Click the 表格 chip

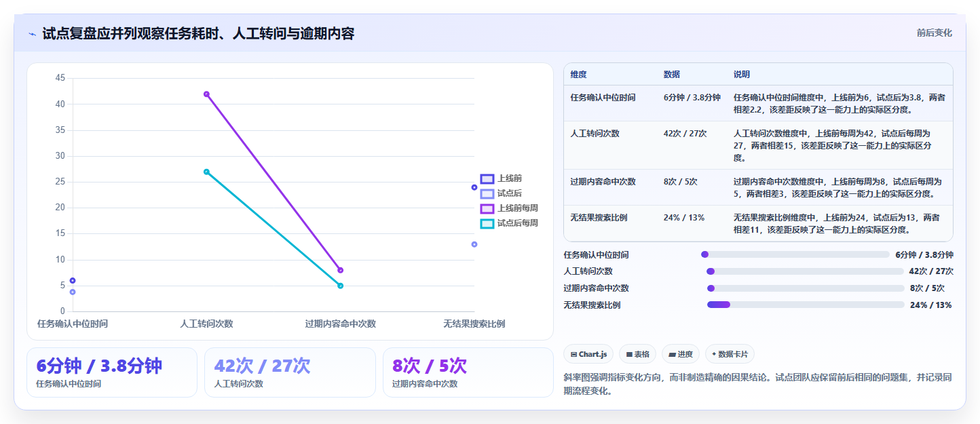coord(637,354)
